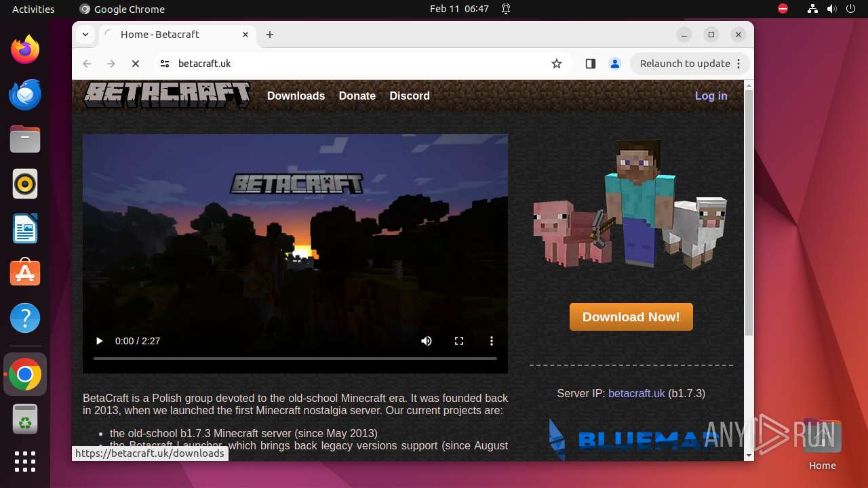Open Chrome side panel
The image size is (868, 488).
coord(590,64)
